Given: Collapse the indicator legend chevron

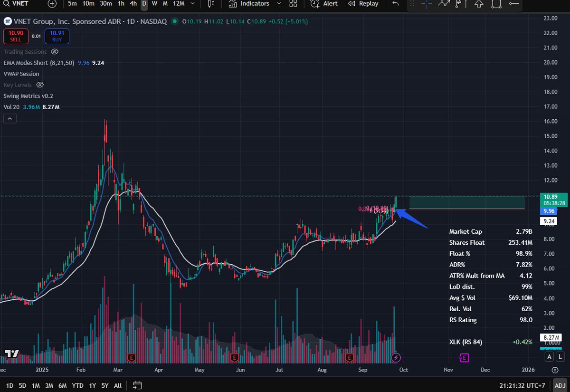Looking at the screenshot, I should [9, 118].
